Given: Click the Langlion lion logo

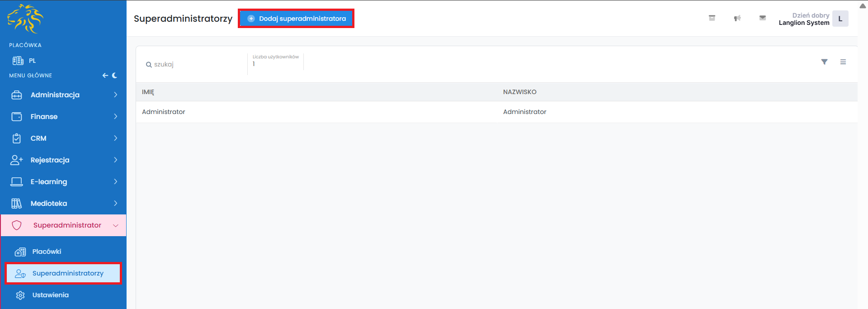Looking at the screenshot, I should (x=25, y=19).
